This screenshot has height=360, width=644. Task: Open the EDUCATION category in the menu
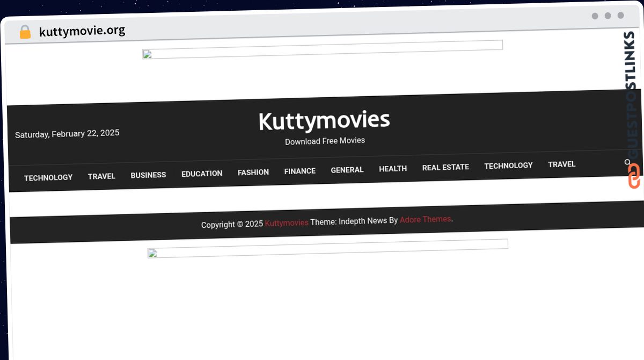(x=202, y=174)
